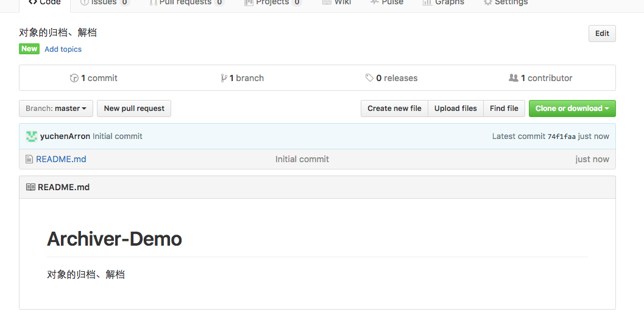Open the Pull requests tab

[x=187, y=3]
